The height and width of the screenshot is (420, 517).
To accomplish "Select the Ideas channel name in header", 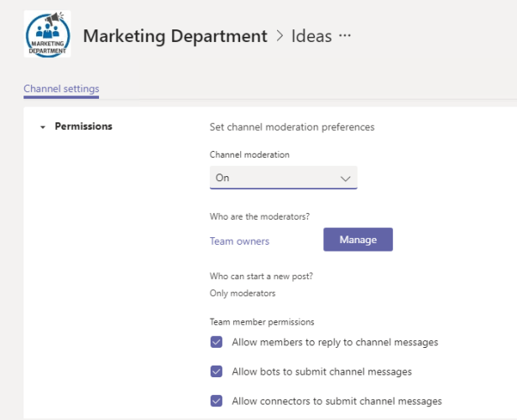I will click(x=311, y=36).
